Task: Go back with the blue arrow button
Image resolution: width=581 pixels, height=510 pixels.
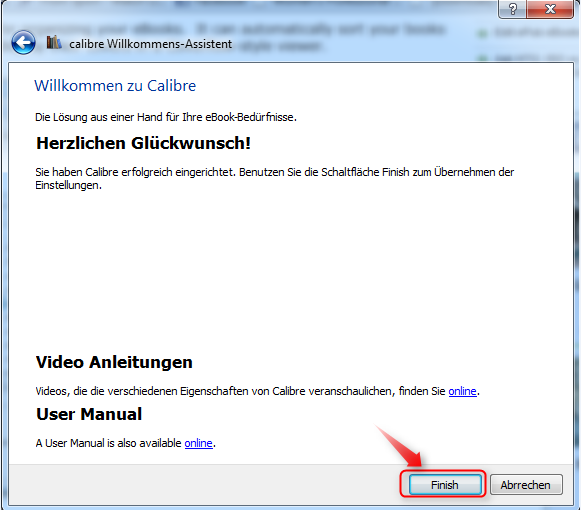Action: coord(23,43)
